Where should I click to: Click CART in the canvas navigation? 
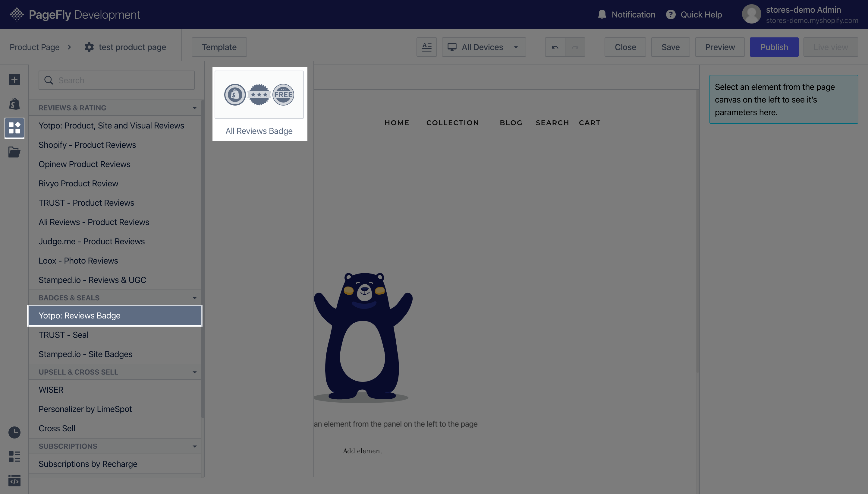[x=590, y=123]
